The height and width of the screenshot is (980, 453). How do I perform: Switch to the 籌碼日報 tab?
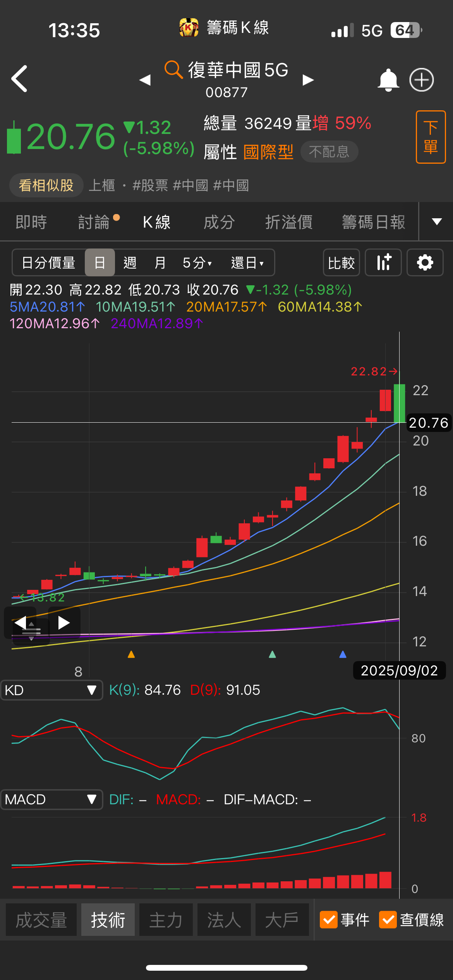tap(373, 222)
